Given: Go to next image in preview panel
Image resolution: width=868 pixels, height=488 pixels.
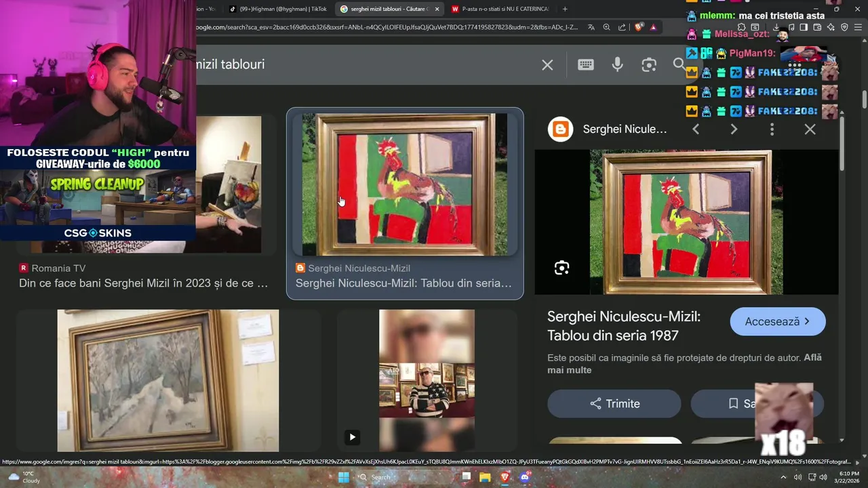Looking at the screenshot, I should (x=734, y=129).
